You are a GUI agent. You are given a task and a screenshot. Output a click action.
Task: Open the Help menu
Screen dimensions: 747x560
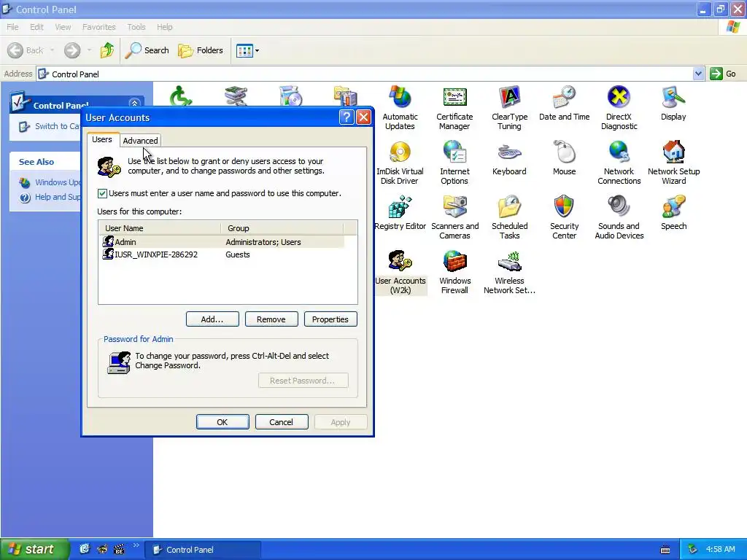[164, 27]
